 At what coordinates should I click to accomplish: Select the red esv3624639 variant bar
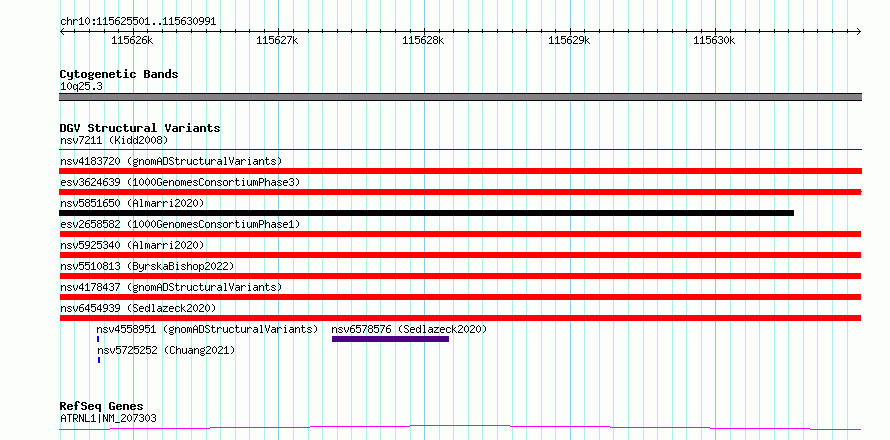[x=460, y=192]
